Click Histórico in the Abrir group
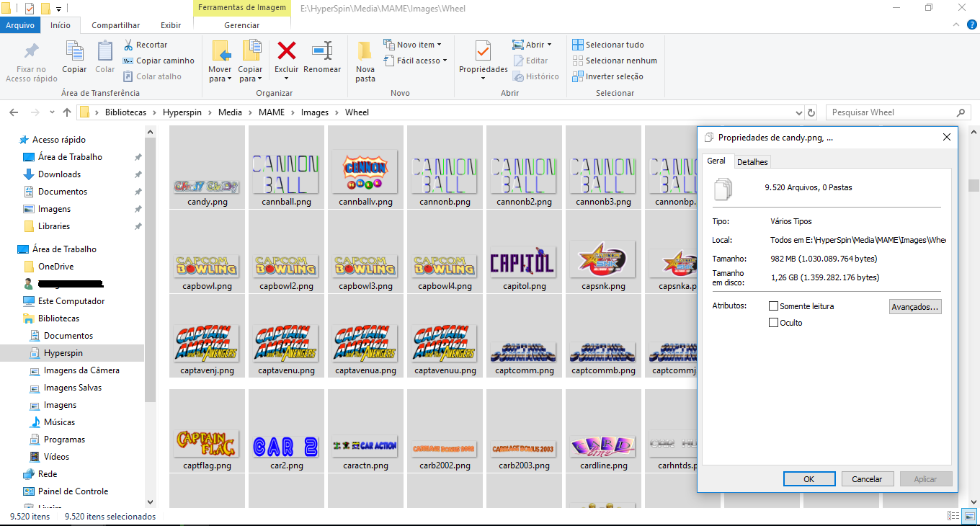This screenshot has width=980, height=526. click(x=535, y=76)
